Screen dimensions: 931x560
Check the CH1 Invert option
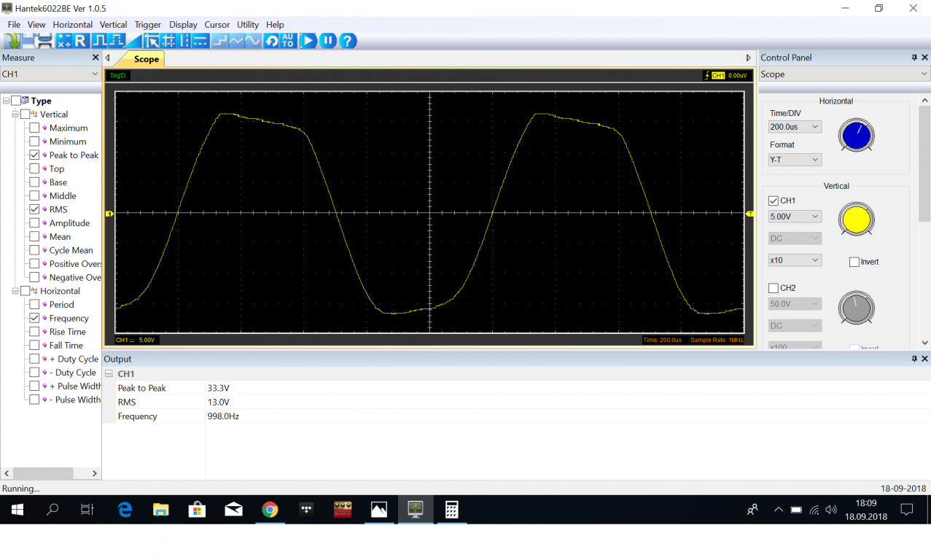click(x=854, y=262)
